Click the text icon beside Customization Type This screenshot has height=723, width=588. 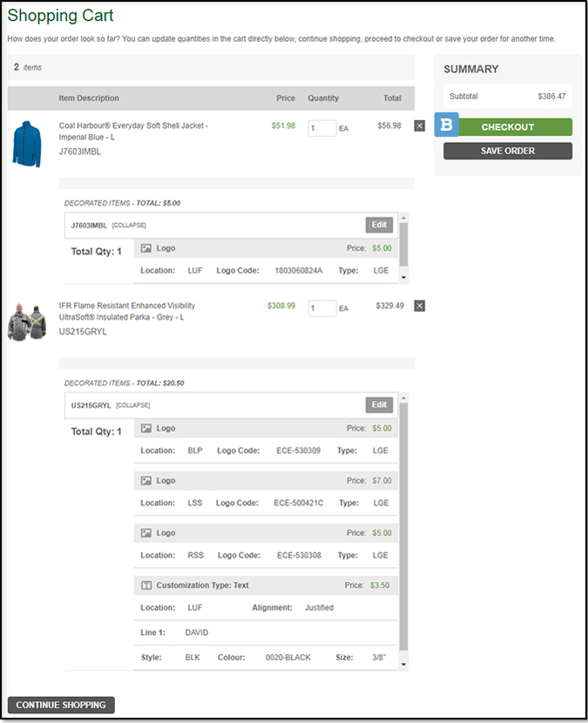coord(146,585)
